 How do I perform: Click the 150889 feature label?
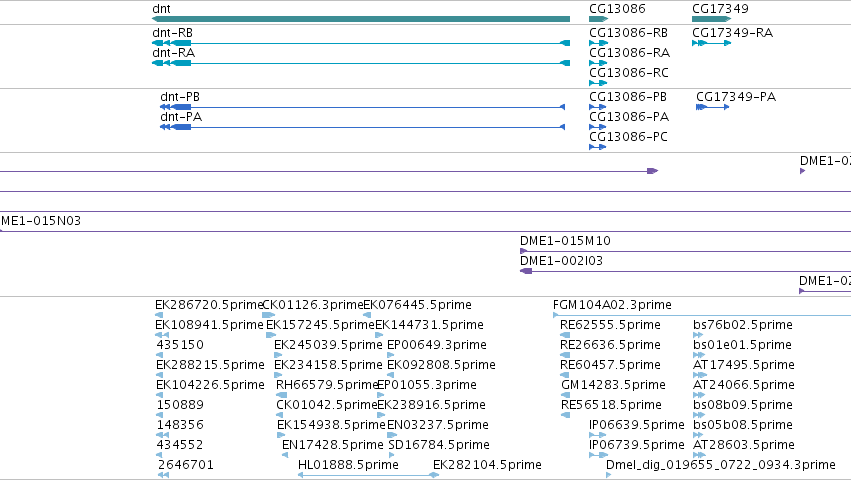click(180, 405)
